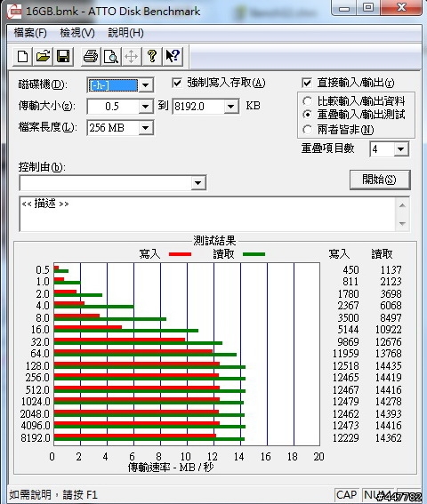Screen dimensions: 427x504
Task: Click the ATTO application title bar icon
Action: coord(14,12)
